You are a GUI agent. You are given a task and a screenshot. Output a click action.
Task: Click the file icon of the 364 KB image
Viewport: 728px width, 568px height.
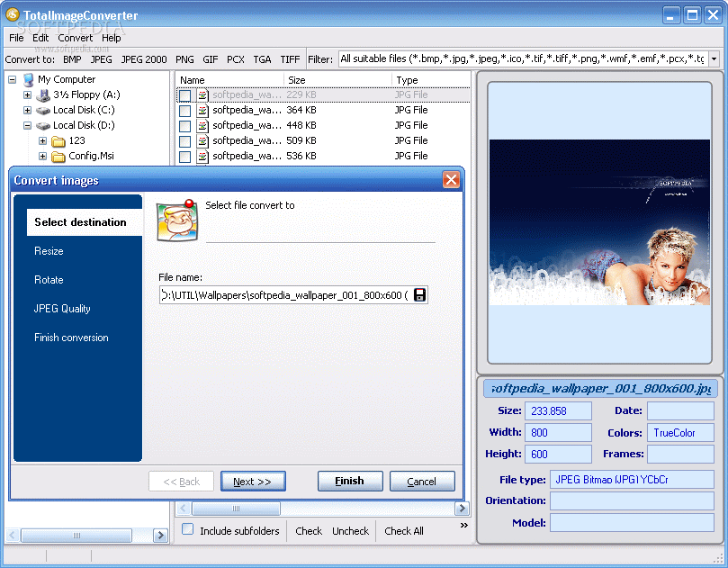[x=202, y=111]
